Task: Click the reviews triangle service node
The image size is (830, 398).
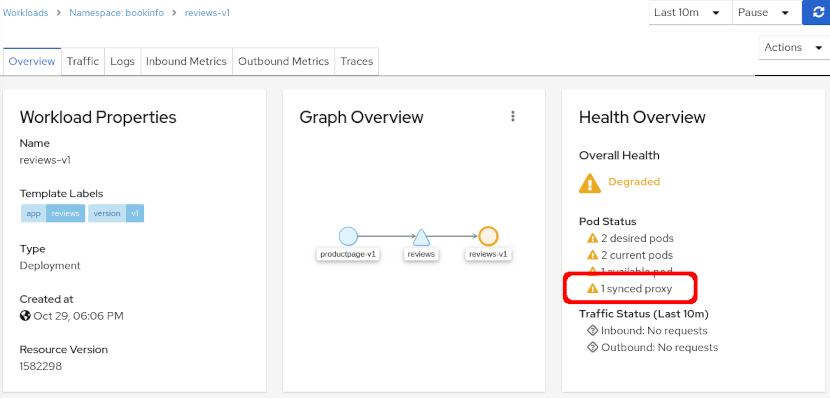Action: pos(421,237)
